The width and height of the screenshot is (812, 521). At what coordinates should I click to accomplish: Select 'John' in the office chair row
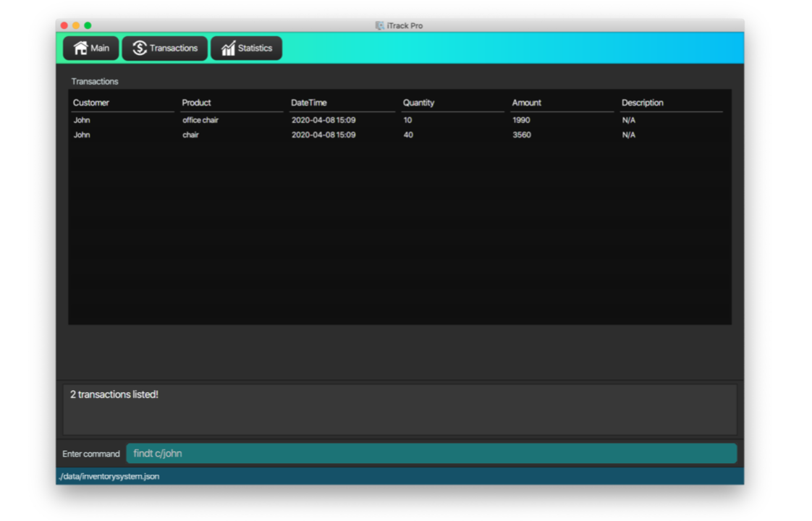[x=82, y=120]
